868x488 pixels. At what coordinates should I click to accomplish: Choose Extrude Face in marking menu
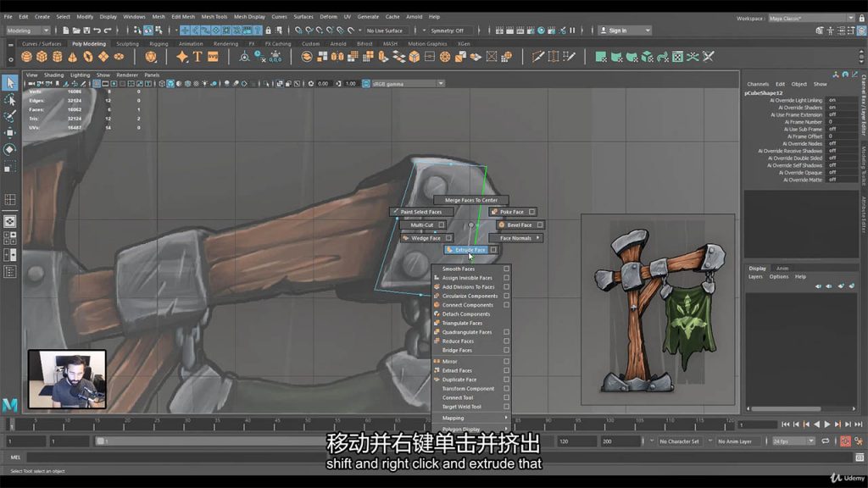coord(469,250)
